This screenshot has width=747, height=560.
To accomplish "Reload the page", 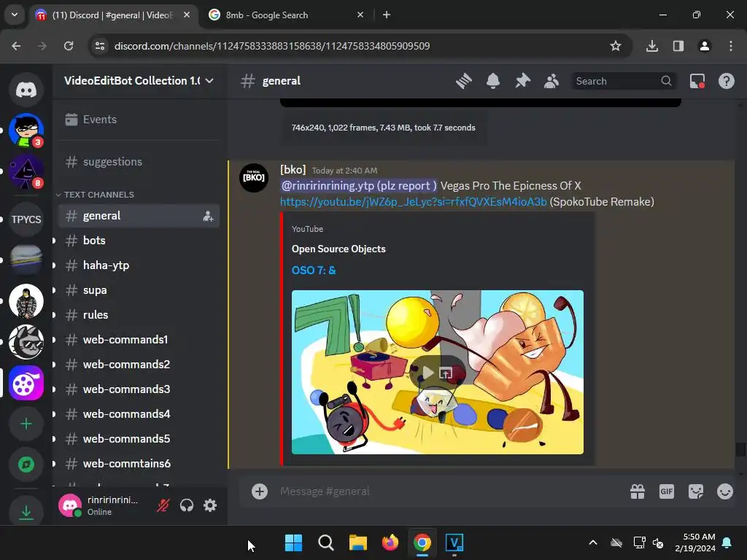I will pyautogui.click(x=69, y=46).
